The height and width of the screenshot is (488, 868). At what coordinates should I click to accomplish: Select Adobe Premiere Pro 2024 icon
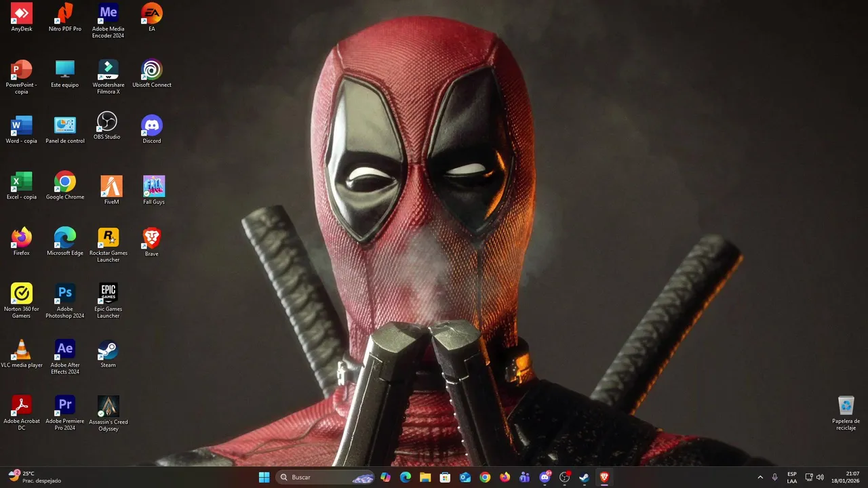(x=65, y=413)
